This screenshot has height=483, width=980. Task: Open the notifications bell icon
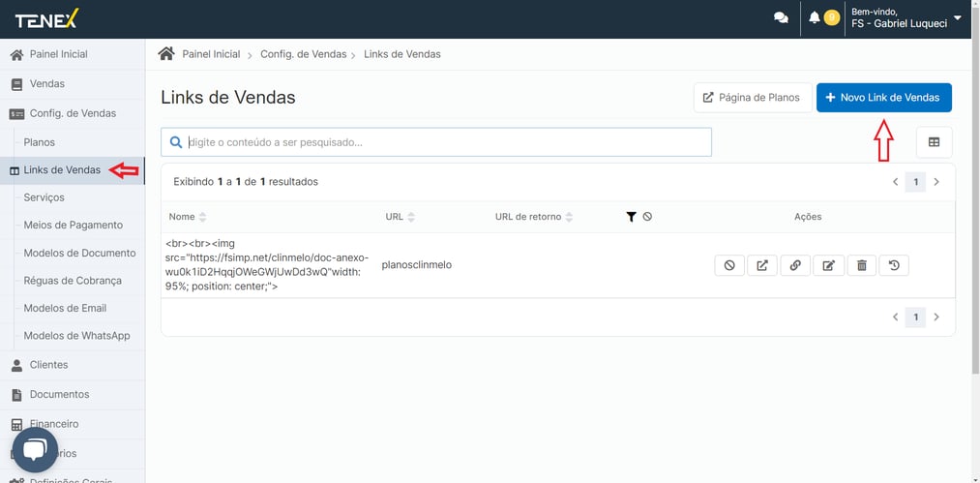pos(814,18)
